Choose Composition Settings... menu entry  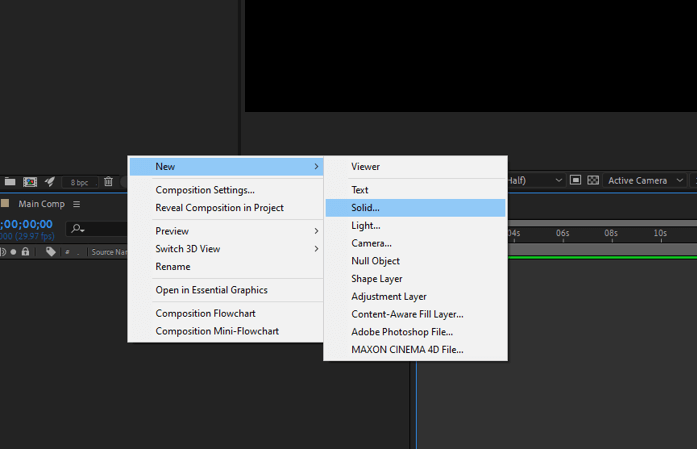[x=226, y=190]
